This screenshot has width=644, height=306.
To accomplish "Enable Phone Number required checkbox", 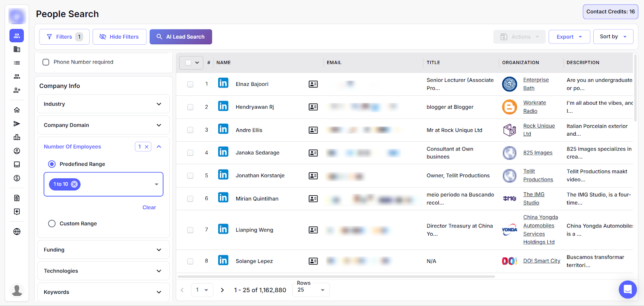I will (46, 62).
